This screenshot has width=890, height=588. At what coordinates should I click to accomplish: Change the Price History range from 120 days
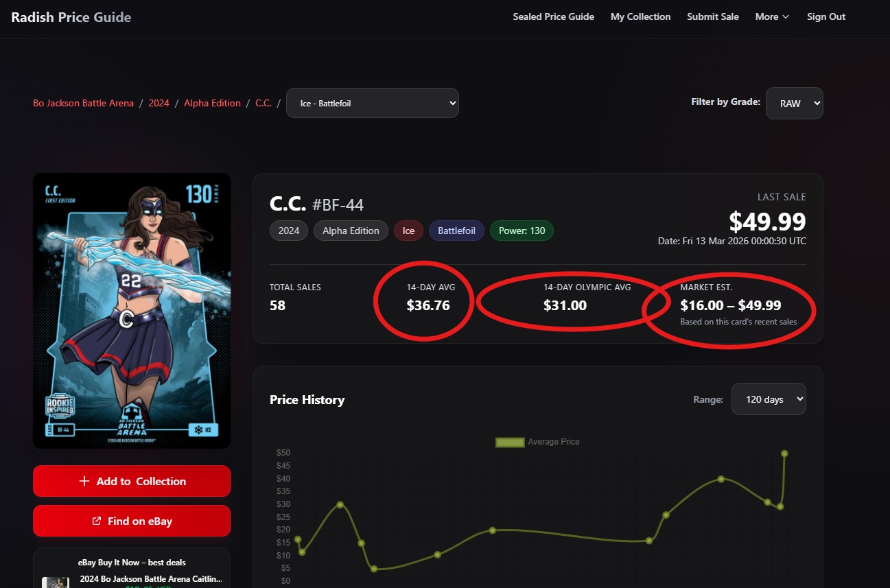[769, 399]
